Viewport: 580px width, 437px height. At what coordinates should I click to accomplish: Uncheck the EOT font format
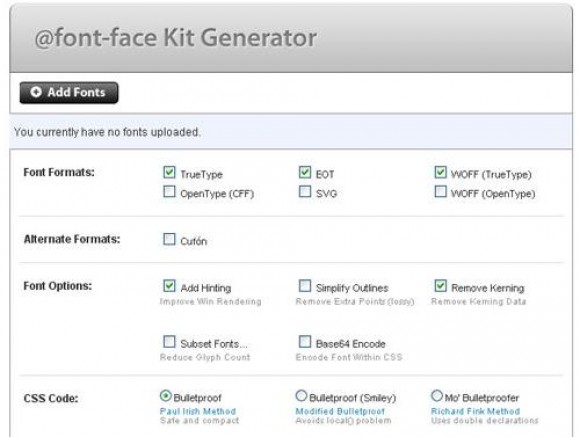tap(305, 172)
